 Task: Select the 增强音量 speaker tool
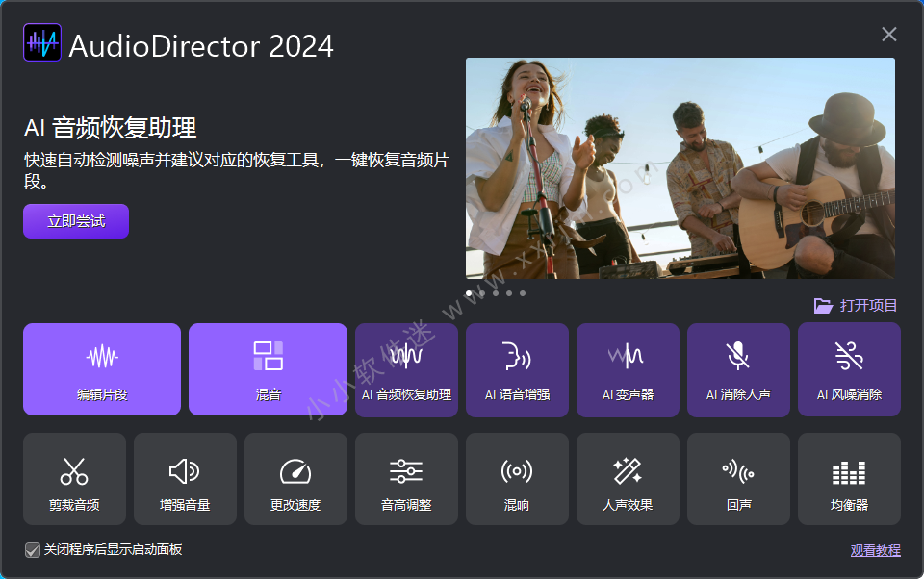pyautogui.click(x=185, y=478)
